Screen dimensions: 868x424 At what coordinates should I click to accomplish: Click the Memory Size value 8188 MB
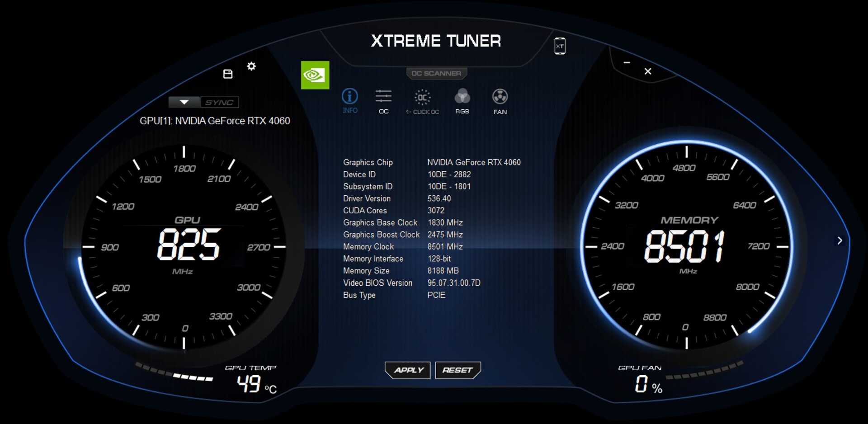coord(443,271)
